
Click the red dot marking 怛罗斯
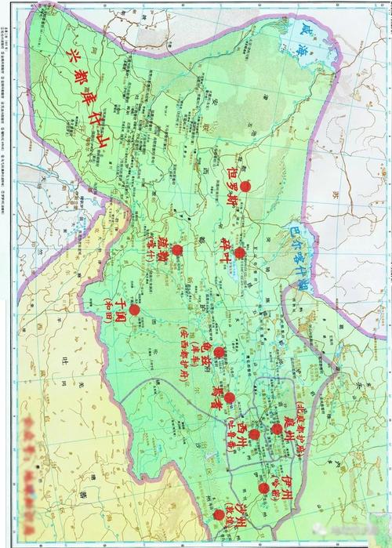(x=245, y=187)
